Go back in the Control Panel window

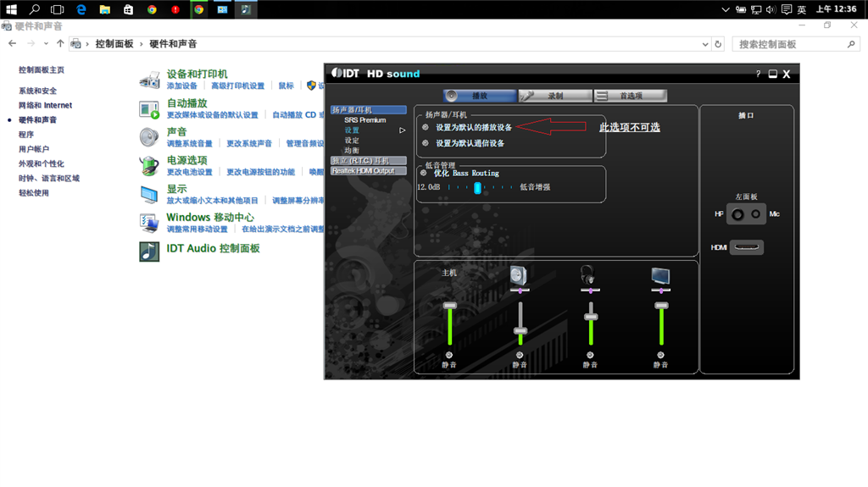click(x=12, y=44)
